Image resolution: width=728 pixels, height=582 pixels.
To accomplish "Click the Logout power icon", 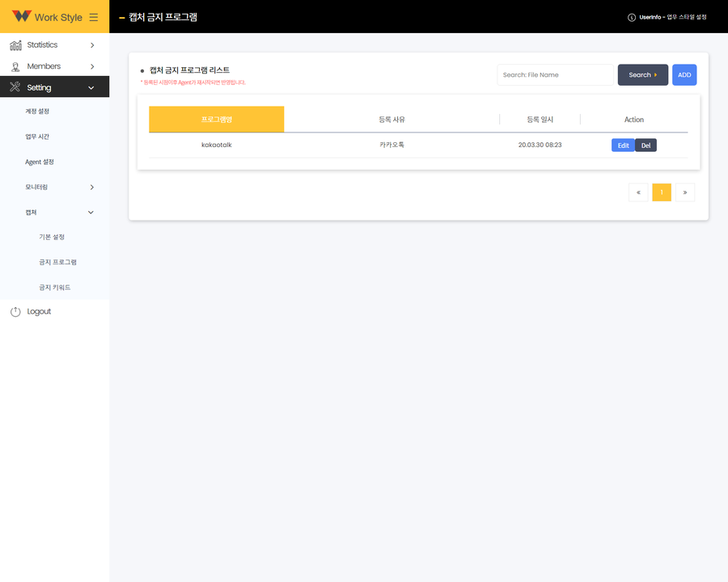I will point(15,311).
